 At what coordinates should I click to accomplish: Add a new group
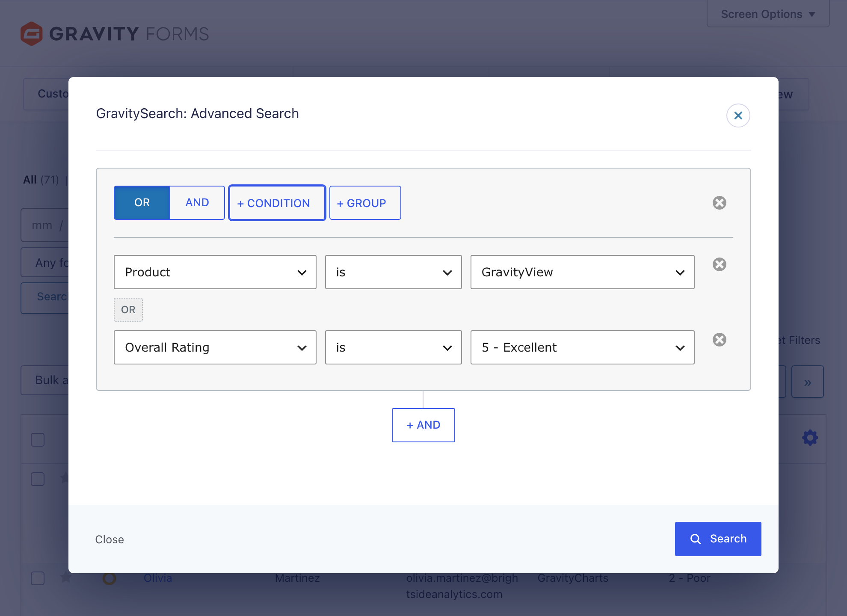[365, 203]
